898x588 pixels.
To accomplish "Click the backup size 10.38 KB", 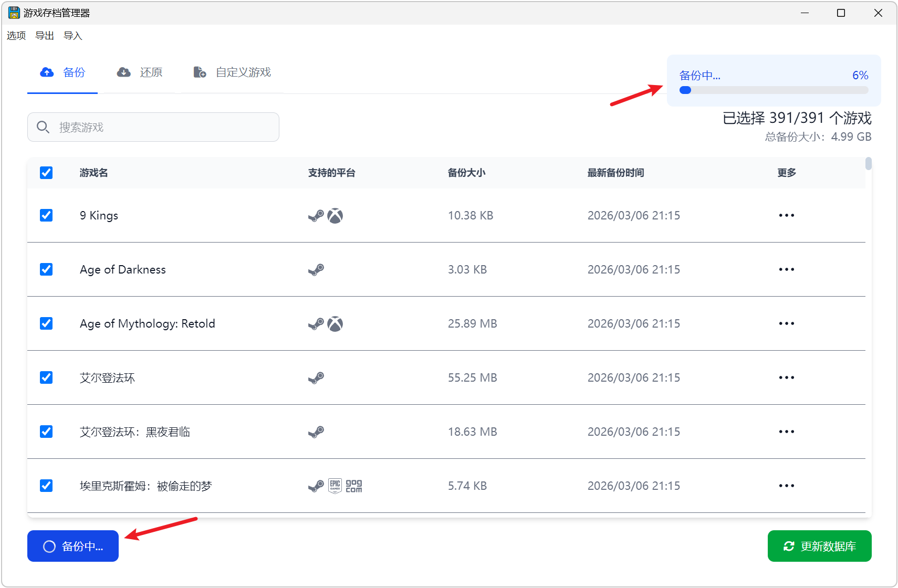I will click(x=471, y=215).
